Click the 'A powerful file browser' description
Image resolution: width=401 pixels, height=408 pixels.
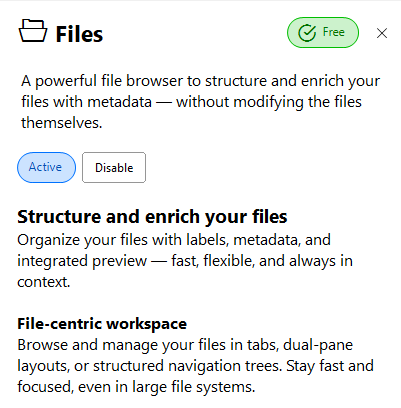click(200, 102)
